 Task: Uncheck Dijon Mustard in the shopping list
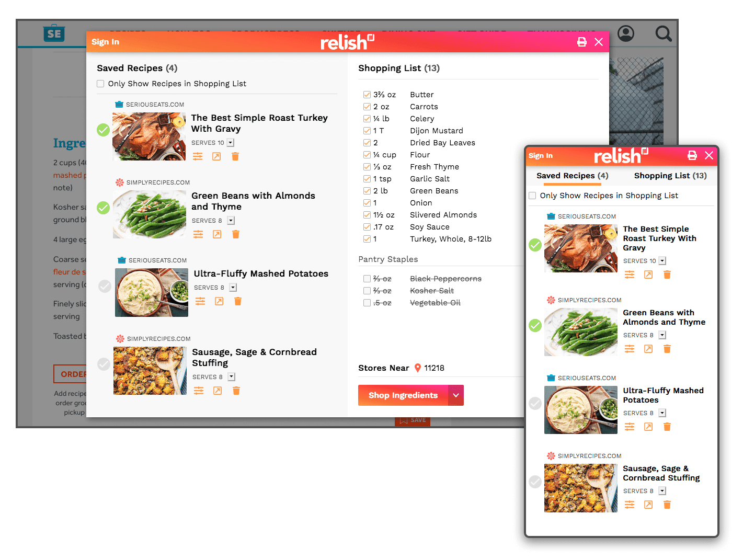point(367,131)
